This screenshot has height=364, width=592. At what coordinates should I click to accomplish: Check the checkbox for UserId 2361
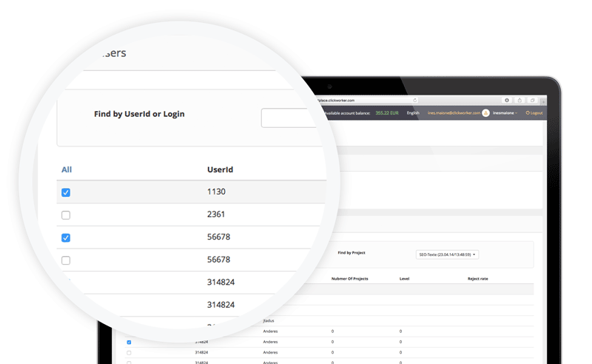[x=66, y=215]
